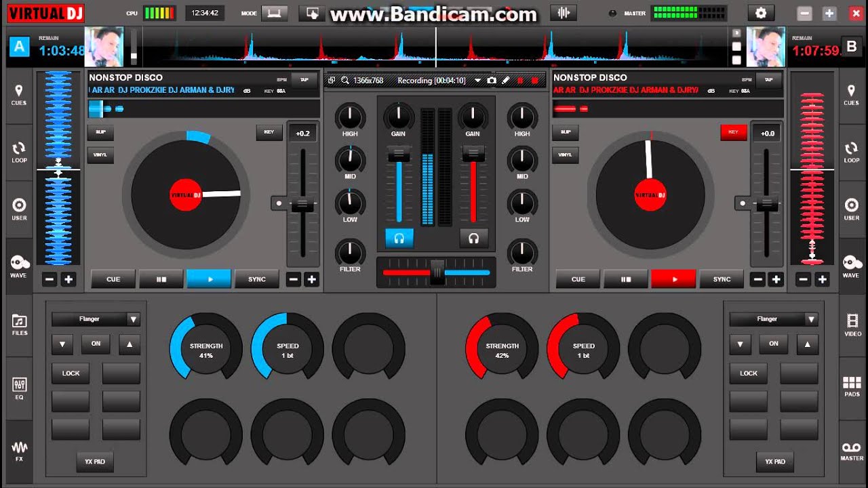868x488 pixels.
Task: Click left deck HIGH knob
Action: (x=350, y=117)
